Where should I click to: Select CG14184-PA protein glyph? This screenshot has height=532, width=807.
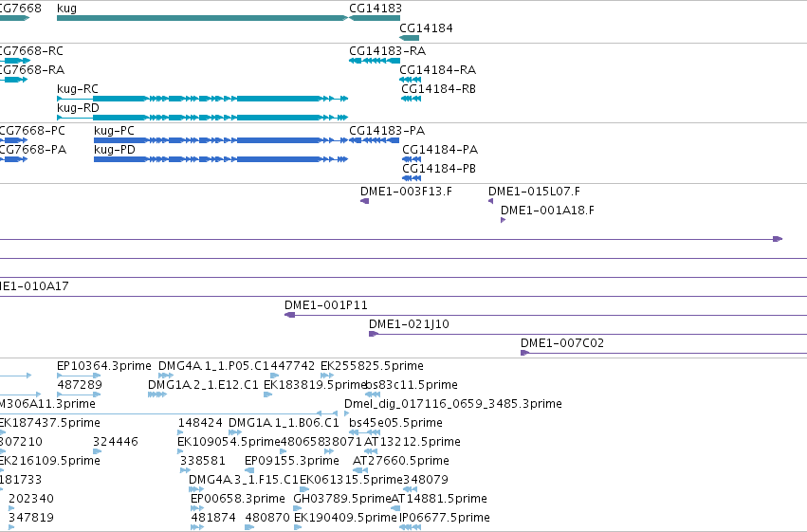(x=412, y=159)
